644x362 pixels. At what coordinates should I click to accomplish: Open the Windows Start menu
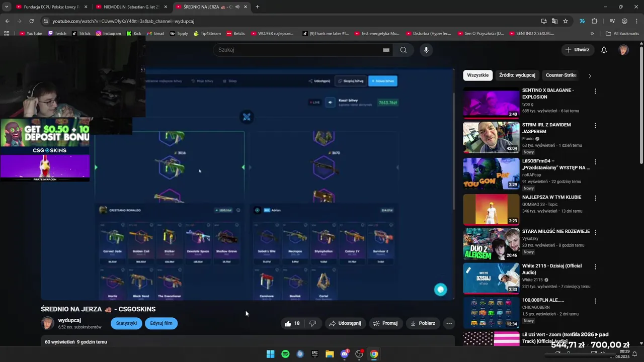click(x=270, y=354)
